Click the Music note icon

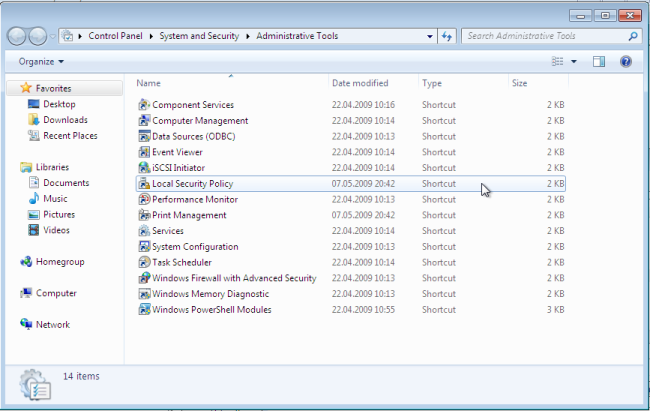point(34,198)
